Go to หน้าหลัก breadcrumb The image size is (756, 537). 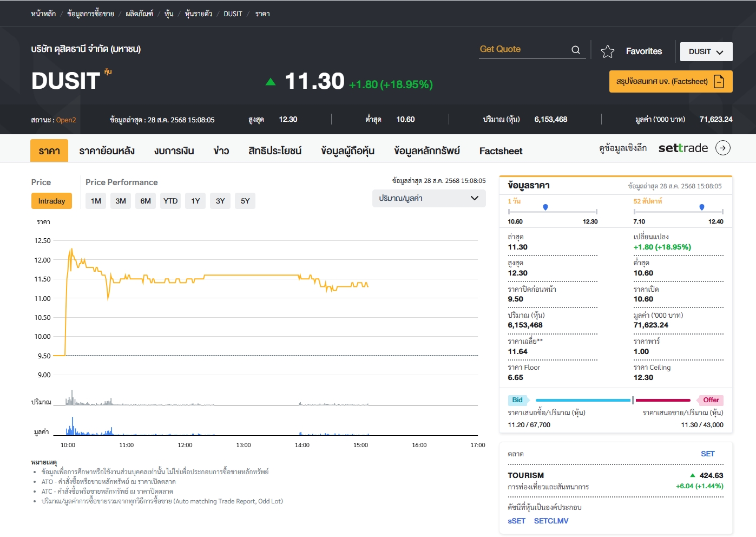click(43, 14)
